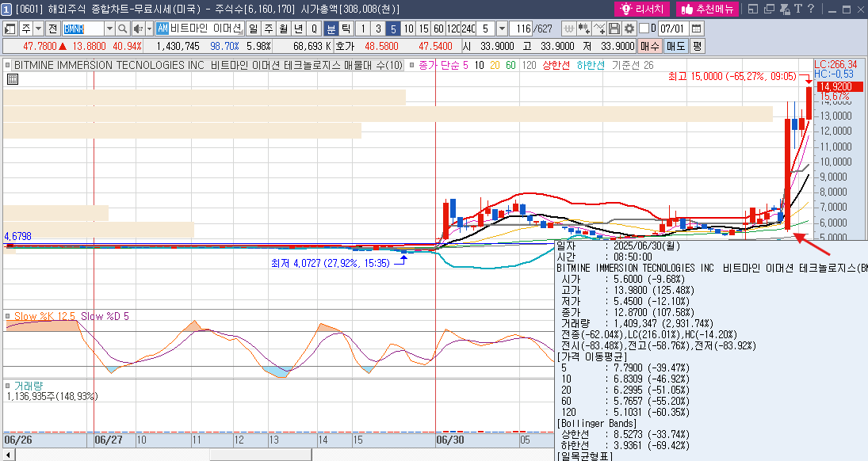The image size is (868, 461).
Task: Switch to 주 weekly chart period
Action: click(x=269, y=29)
